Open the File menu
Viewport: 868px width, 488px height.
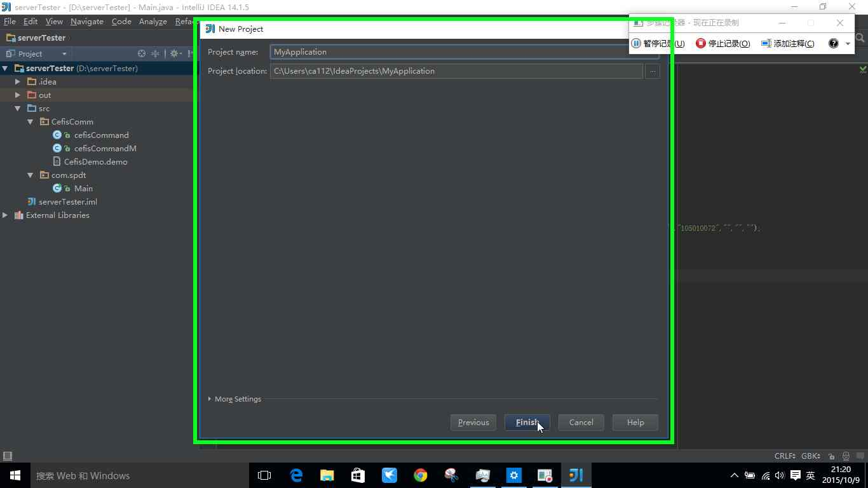coord(10,22)
